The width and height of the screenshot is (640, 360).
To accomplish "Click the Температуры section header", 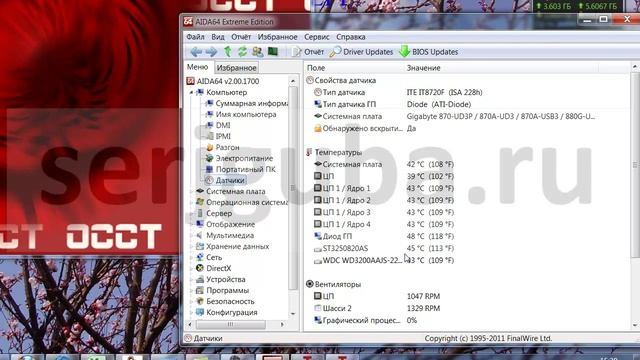I will tap(334, 153).
